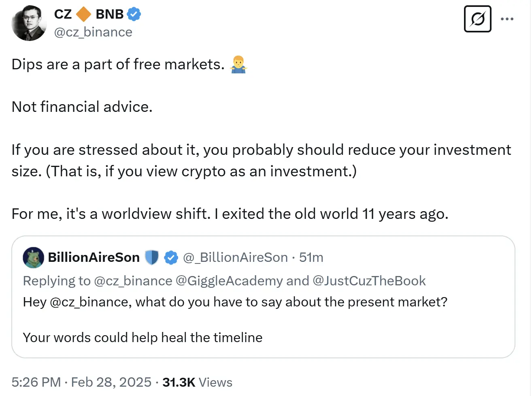Image resolution: width=532 pixels, height=396 pixels.
Task: Open the Grok explain-post icon
Action: pyautogui.click(x=477, y=19)
